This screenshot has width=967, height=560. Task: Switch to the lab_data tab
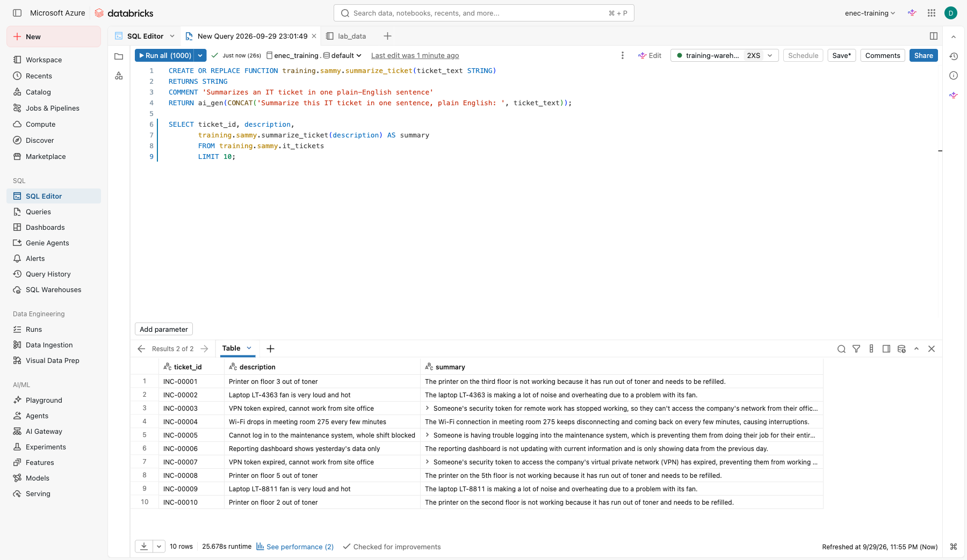coord(347,36)
